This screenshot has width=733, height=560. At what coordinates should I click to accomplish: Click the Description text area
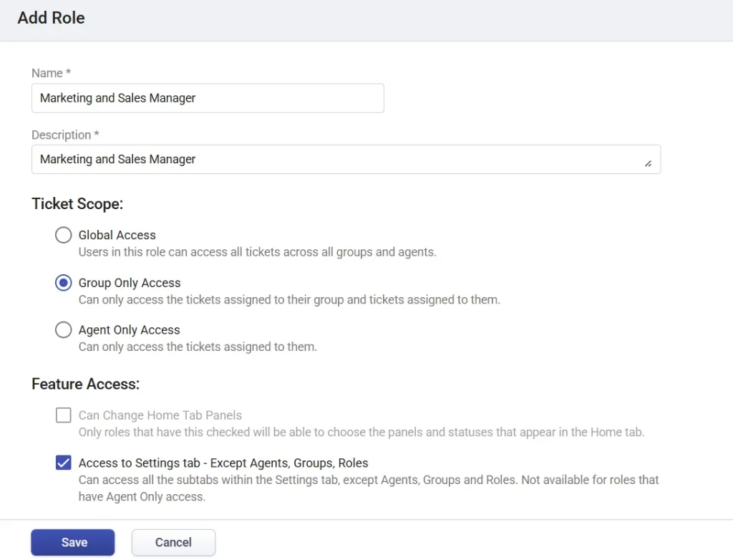click(x=346, y=160)
